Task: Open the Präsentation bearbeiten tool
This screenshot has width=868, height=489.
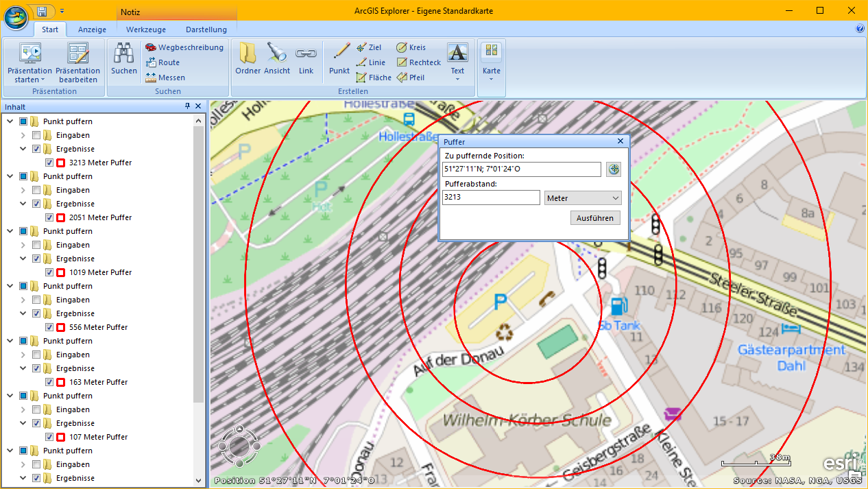Action: [x=77, y=62]
